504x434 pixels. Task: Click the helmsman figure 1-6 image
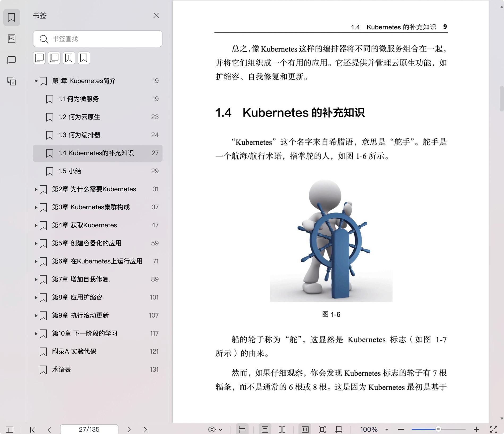coord(331,241)
